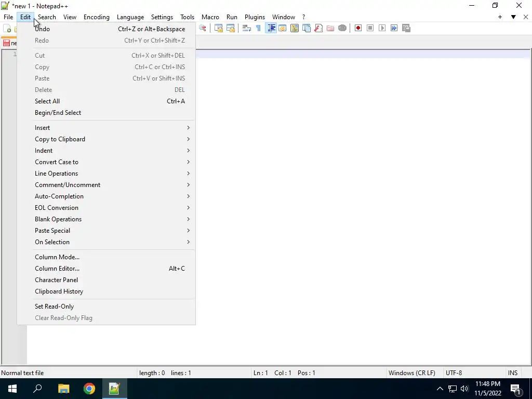Image resolution: width=532 pixels, height=399 pixels.
Task: Toggle Synchronize Horizontal Scrolling icon
Action: point(230,28)
